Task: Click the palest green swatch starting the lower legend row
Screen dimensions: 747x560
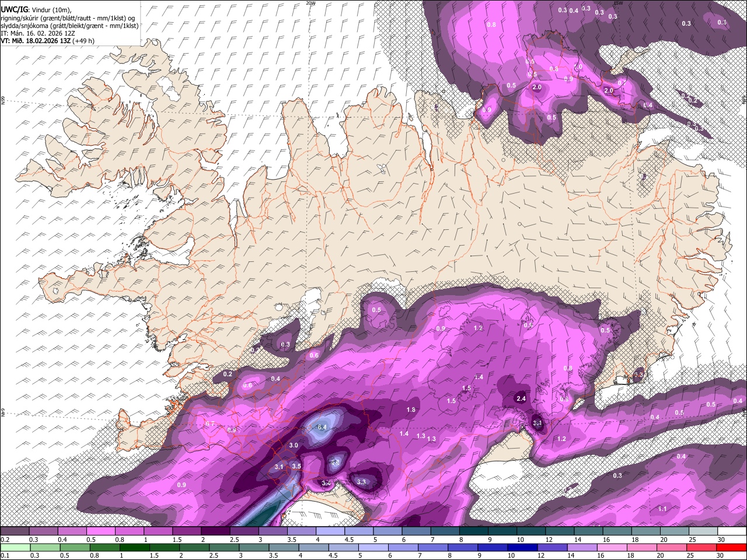Action: [x=15, y=548]
